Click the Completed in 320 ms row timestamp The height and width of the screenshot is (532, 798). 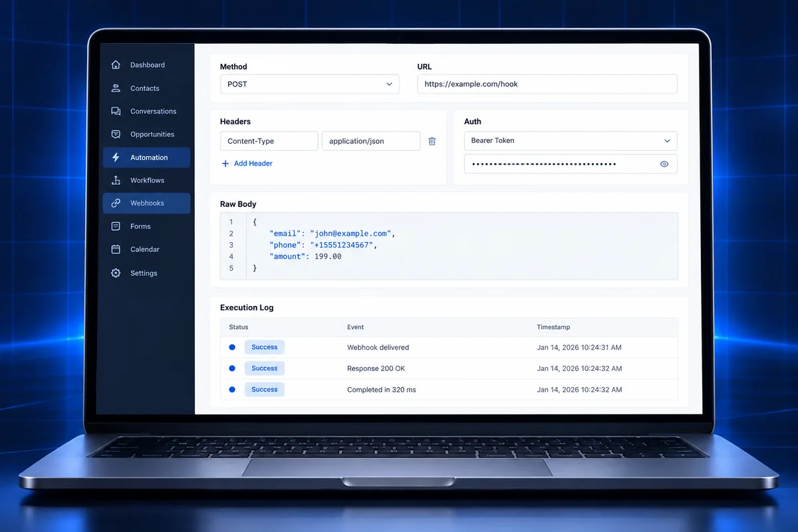[580, 390]
